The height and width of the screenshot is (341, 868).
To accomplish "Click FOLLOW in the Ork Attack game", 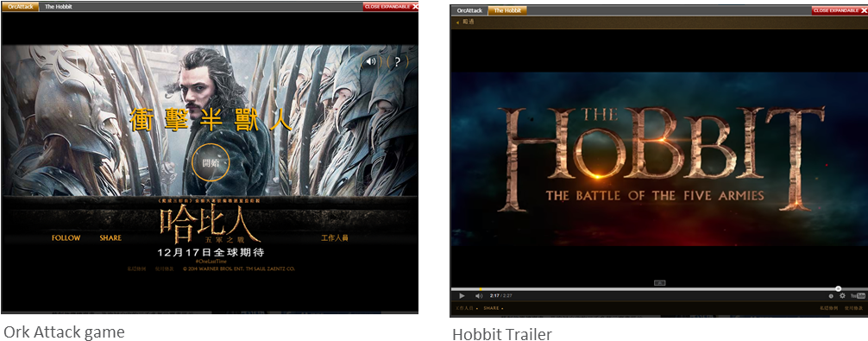I will click(66, 238).
